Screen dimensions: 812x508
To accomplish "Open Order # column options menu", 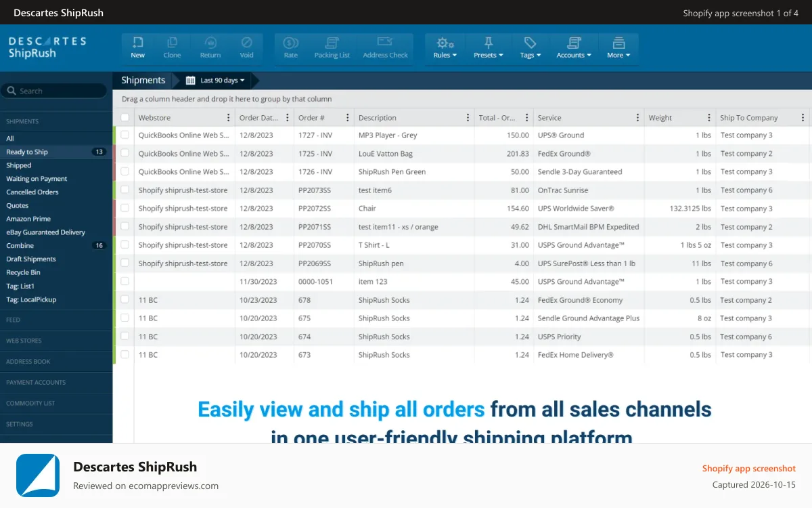I will pos(348,118).
